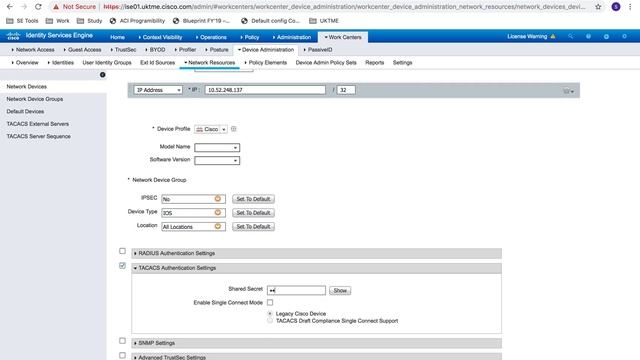Viewport: 640px width, 360px height.
Task: Select Legacy Cisco Device radio button
Action: click(x=270, y=313)
